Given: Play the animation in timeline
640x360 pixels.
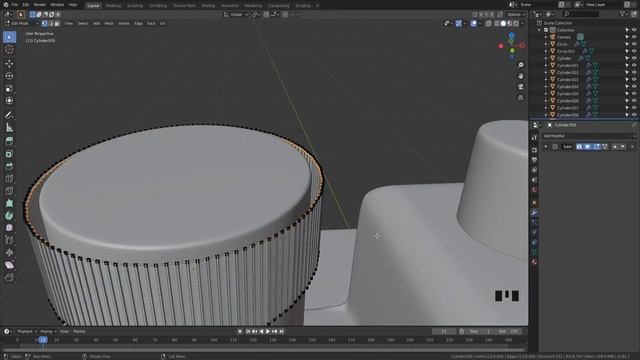Looking at the screenshot, I should point(268,331).
